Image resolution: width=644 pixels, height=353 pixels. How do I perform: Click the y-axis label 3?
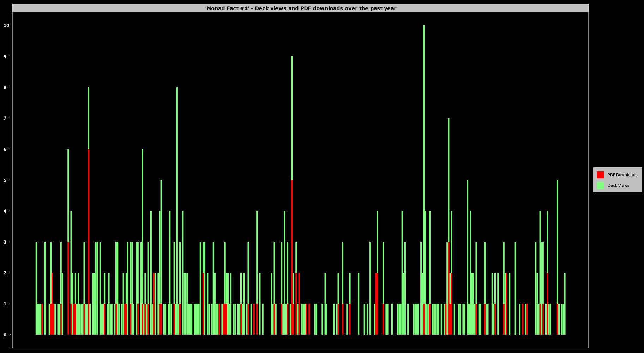tap(5, 242)
